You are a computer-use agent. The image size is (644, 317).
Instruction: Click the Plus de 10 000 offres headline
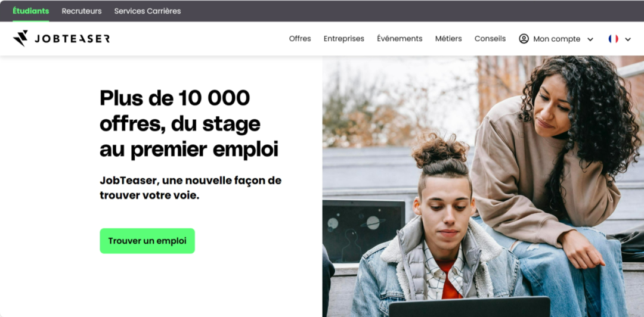point(189,123)
